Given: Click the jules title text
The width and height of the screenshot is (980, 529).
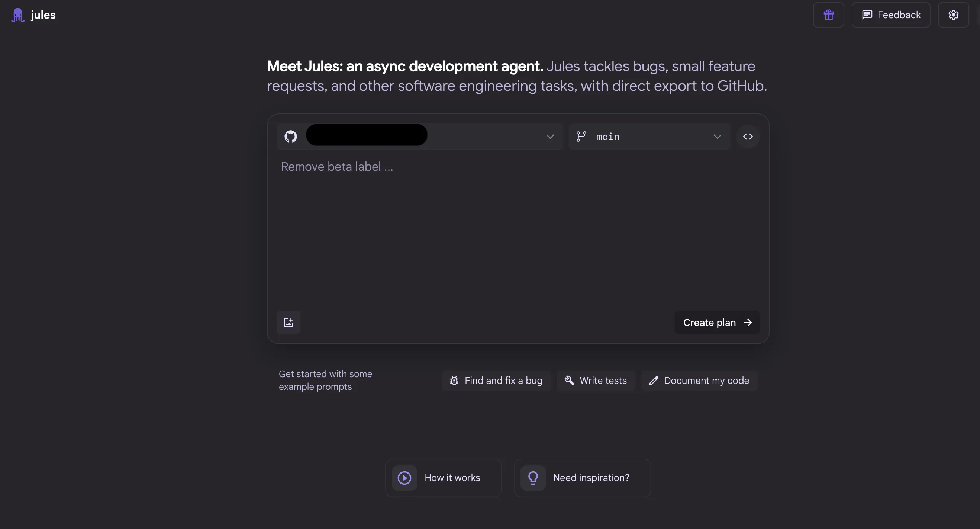Looking at the screenshot, I should 43,15.
